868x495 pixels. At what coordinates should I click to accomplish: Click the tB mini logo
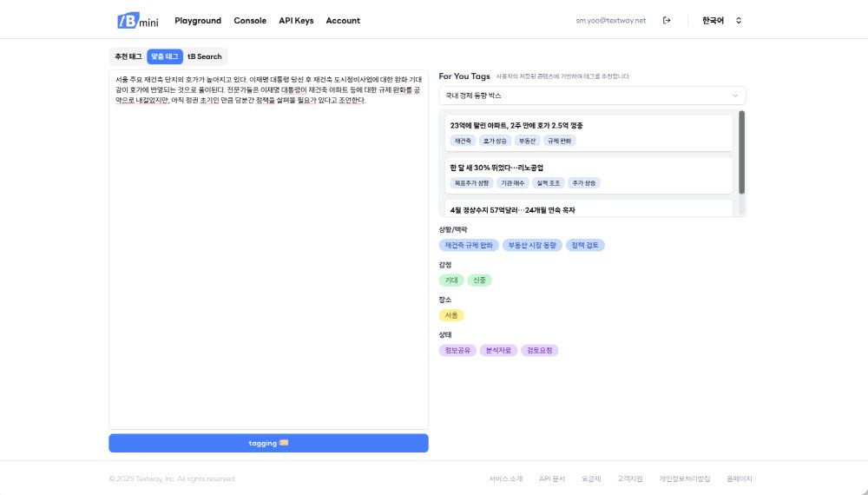click(137, 21)
